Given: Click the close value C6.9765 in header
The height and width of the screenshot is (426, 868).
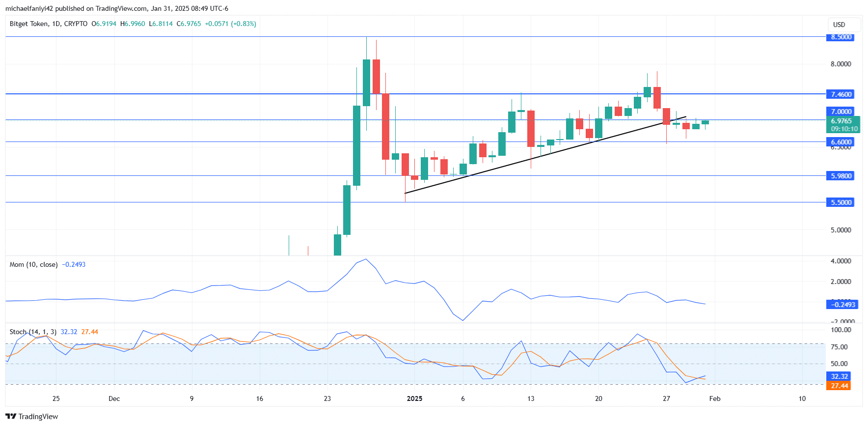Looking at the screenshot, I should point(189,24).
